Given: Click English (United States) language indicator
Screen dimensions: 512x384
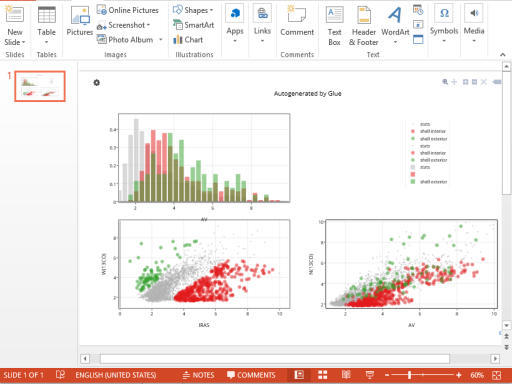Looking at the screenshot, I should pos(116,375).
